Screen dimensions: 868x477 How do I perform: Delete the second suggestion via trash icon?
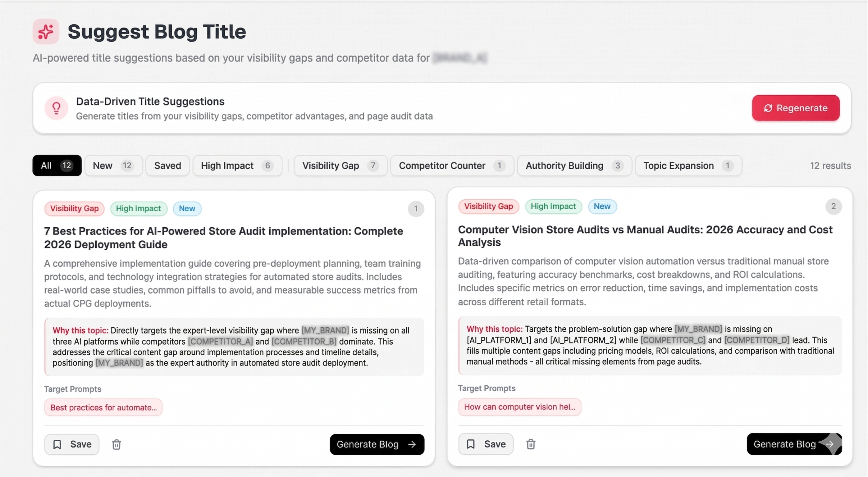click(x=530, y=444)
